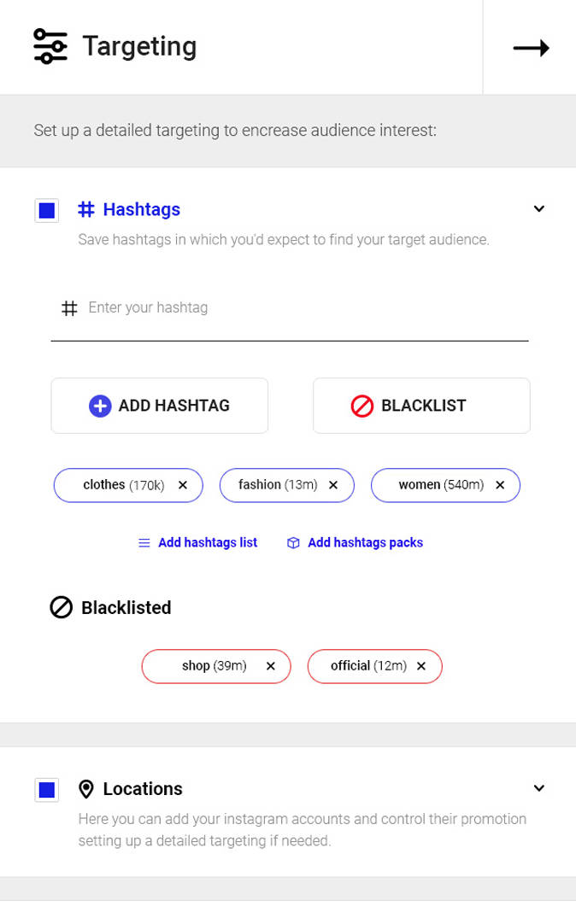576x924 pixels.
Task: Click the plus icon inside Add Hashtag button
Action: [102, 405]
